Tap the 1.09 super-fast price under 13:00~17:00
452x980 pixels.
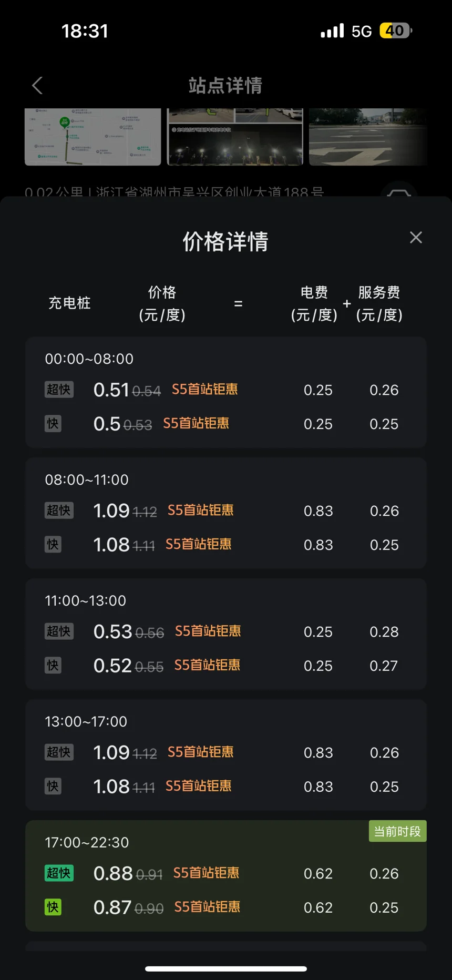click(111, 752)
